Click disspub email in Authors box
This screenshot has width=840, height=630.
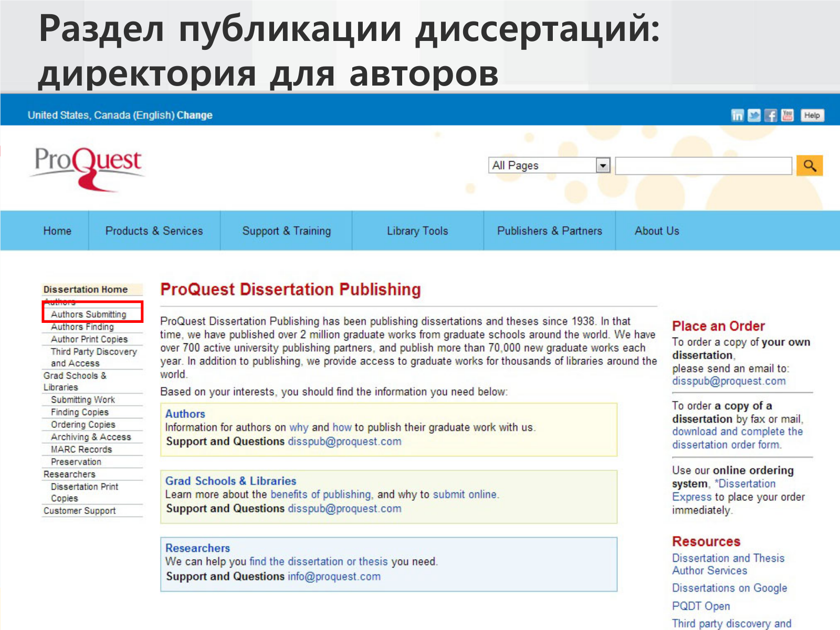[x=344, y=442]
